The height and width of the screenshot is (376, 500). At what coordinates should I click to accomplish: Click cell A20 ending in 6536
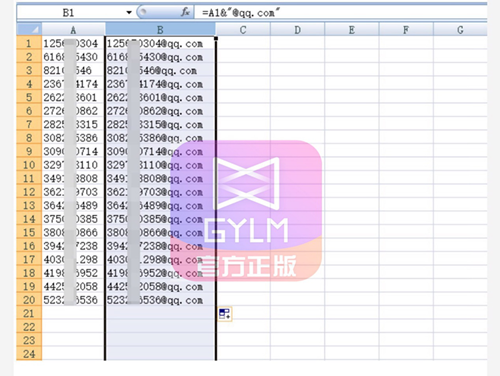pyautogui.click(x=73, y=300)
